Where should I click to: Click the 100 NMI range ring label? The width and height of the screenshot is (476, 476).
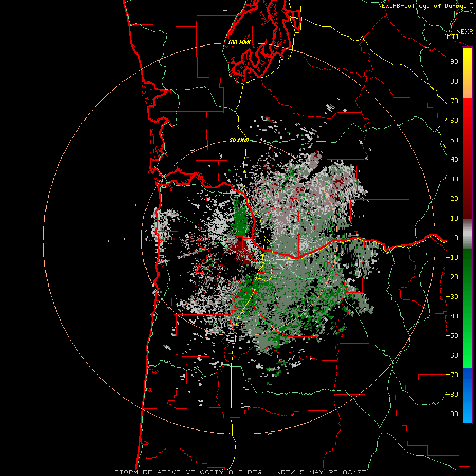[x=239, y=42]
